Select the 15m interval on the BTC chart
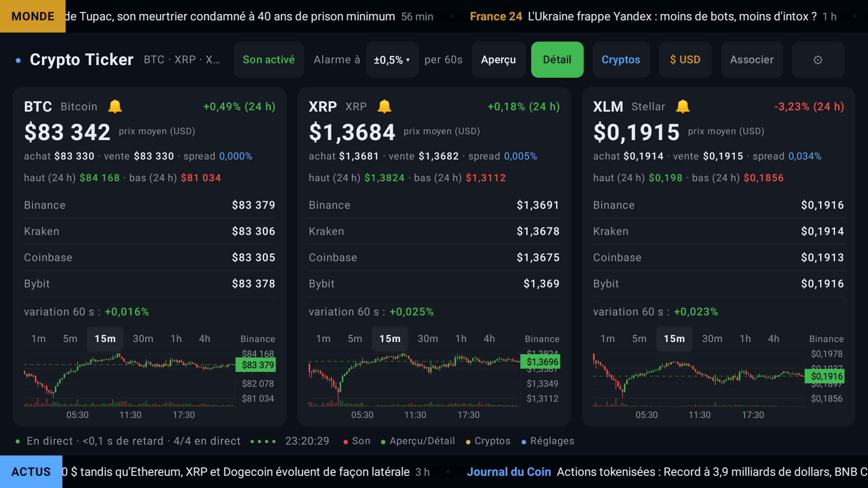Viewport: 868px width, 488px height. tap(105, 339)
